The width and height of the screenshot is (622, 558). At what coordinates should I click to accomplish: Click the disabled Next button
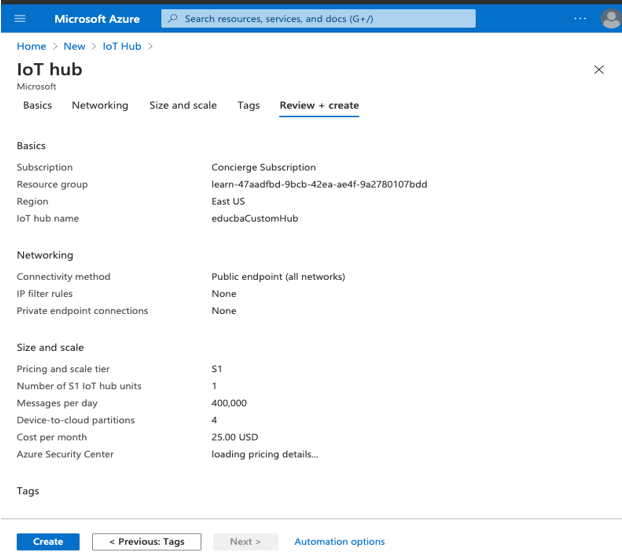coord(245,542)
